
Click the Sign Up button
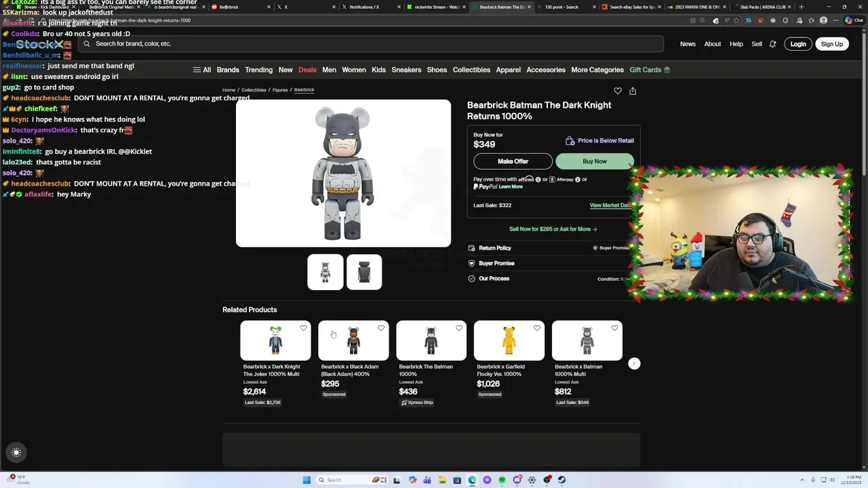831,44
